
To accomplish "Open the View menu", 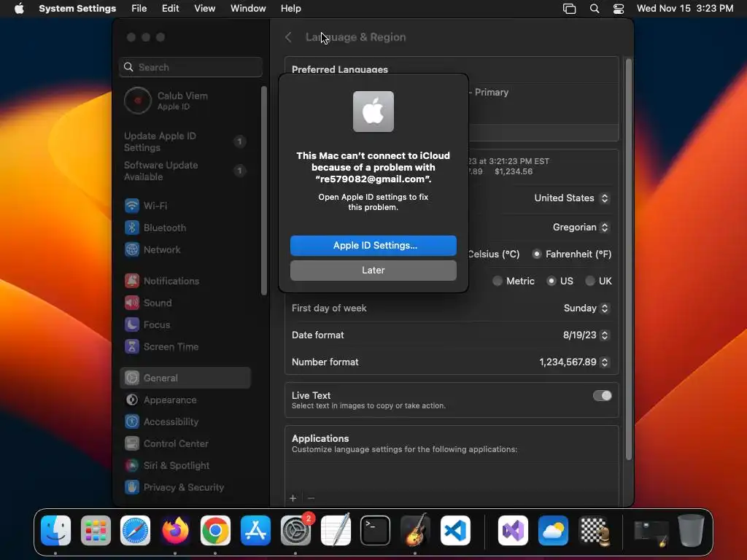I will tap(204, 9).
